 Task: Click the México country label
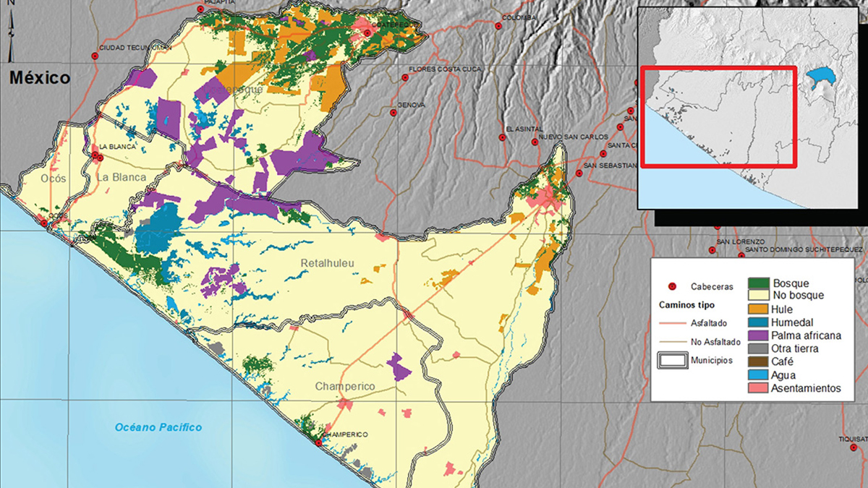40,78
